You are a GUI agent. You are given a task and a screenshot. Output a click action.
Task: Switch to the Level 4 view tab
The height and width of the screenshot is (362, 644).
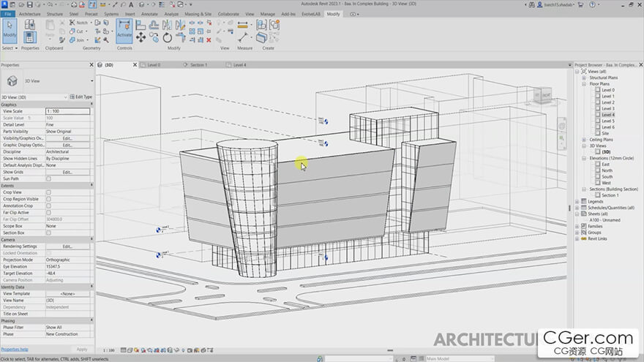(x=239, y=65)
